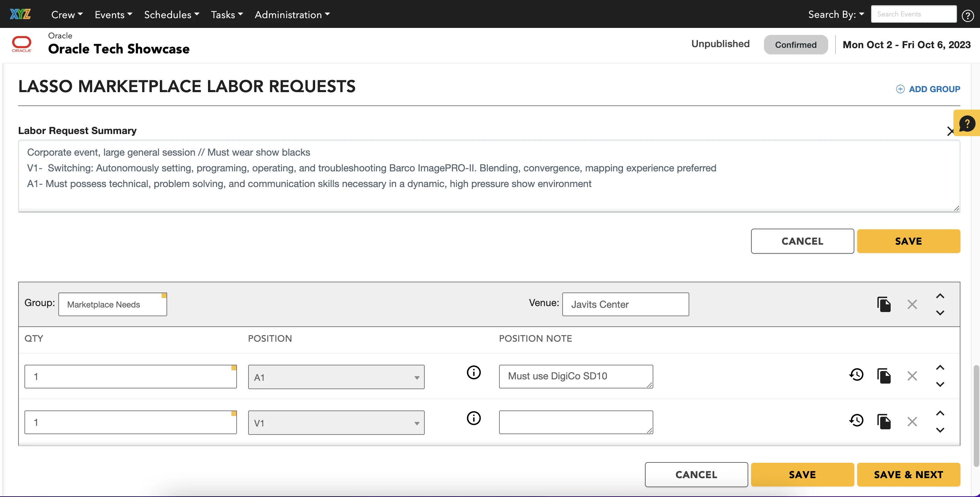Open the Schedules menu
Screen dimensions: 980x497
[x=172, y=14]
